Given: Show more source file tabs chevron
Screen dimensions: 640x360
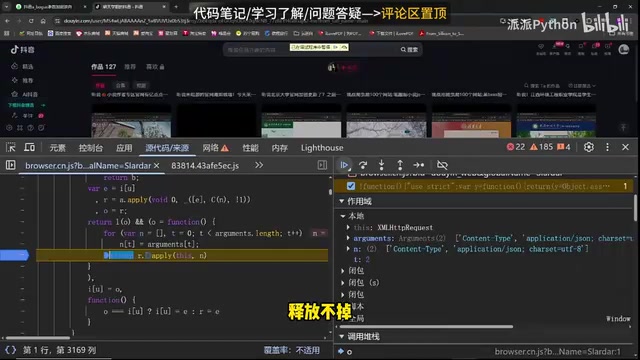Looking at the screenshot, I should tap(259, 165).
